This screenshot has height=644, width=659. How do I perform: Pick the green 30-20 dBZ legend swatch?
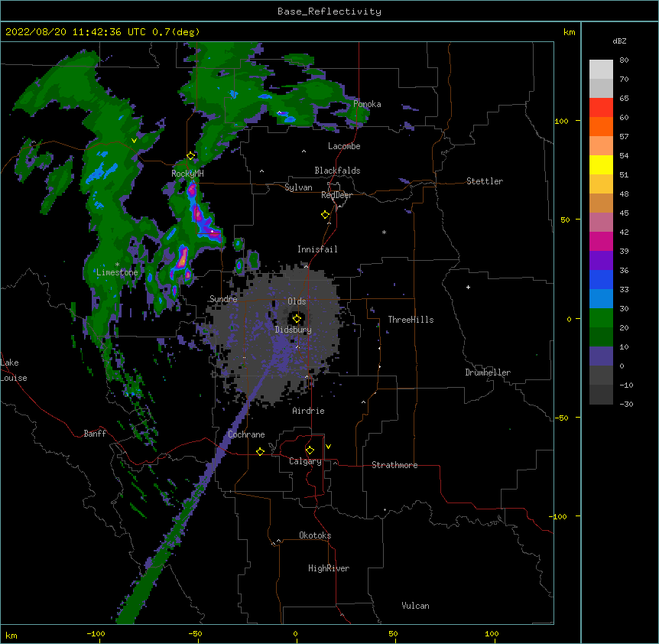click(x=601, y=318)
